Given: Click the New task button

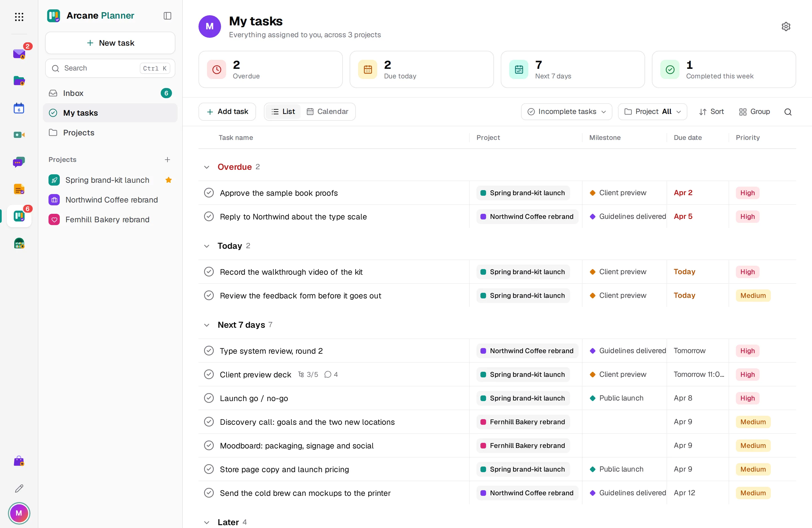Looking at the screenshot, I should [110, 43].
